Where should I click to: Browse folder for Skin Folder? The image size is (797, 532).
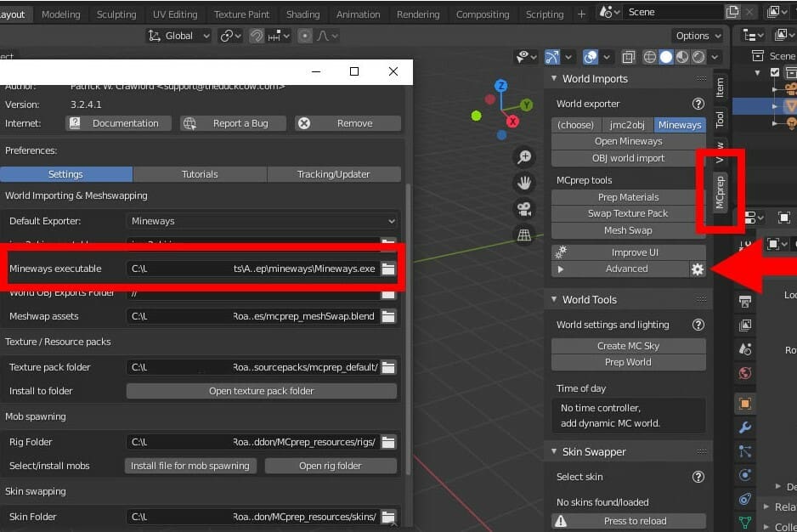point(388,517)
